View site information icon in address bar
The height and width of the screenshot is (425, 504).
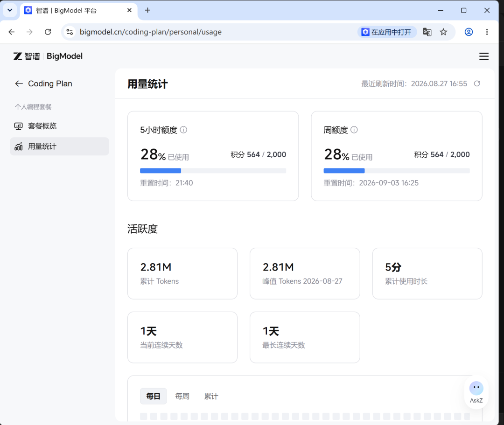coord(70,32)
